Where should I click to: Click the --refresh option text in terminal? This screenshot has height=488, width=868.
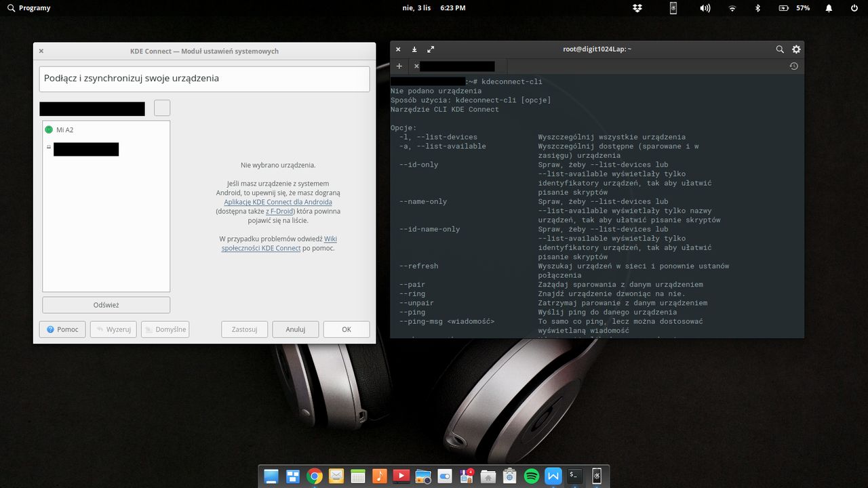coord(418,266)
